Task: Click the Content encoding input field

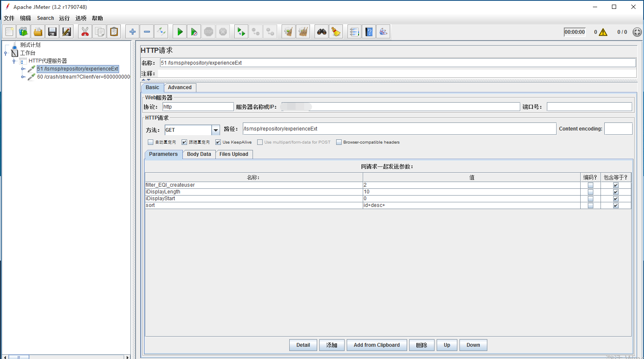Action: click(618, 129)
